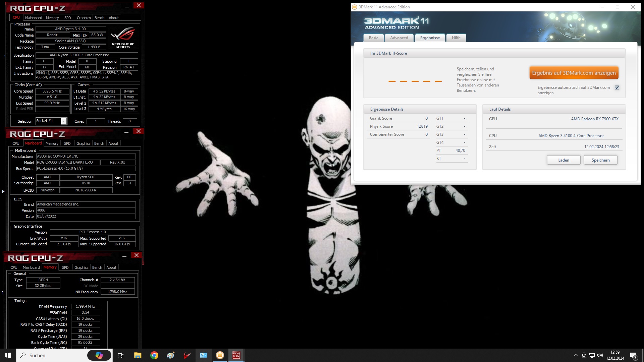Image resolution: width=644 pixels, height=362 pixels.
Task: Open the Hilfe tab in 3DMark
Action: tap(456, 38)
